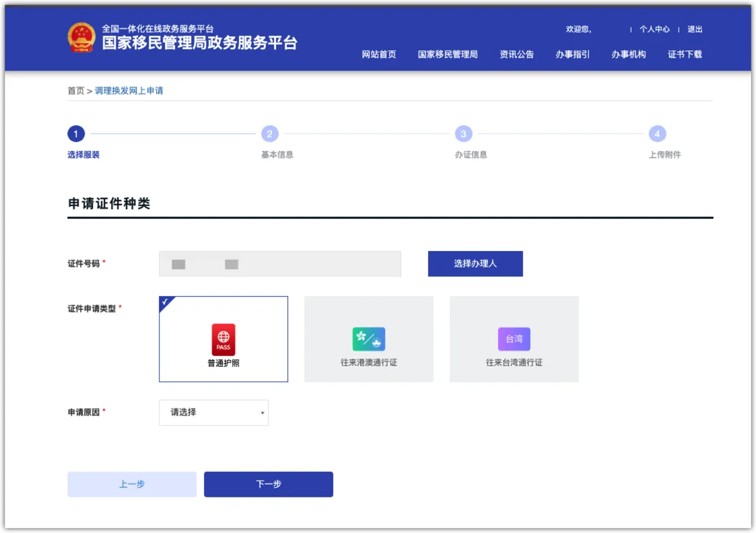This screenshot has height=533, width=756.
Task: Click the red PASS passport icon
Action: click(x=224, y=339)
